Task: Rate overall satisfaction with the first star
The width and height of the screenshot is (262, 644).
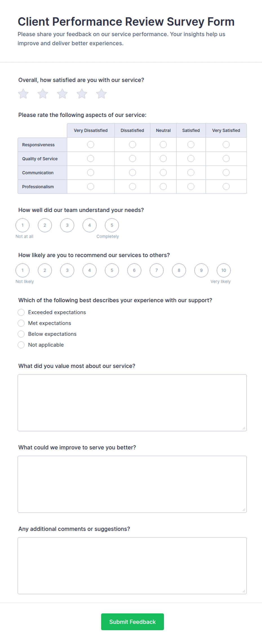Action: [x=23, y=94]
